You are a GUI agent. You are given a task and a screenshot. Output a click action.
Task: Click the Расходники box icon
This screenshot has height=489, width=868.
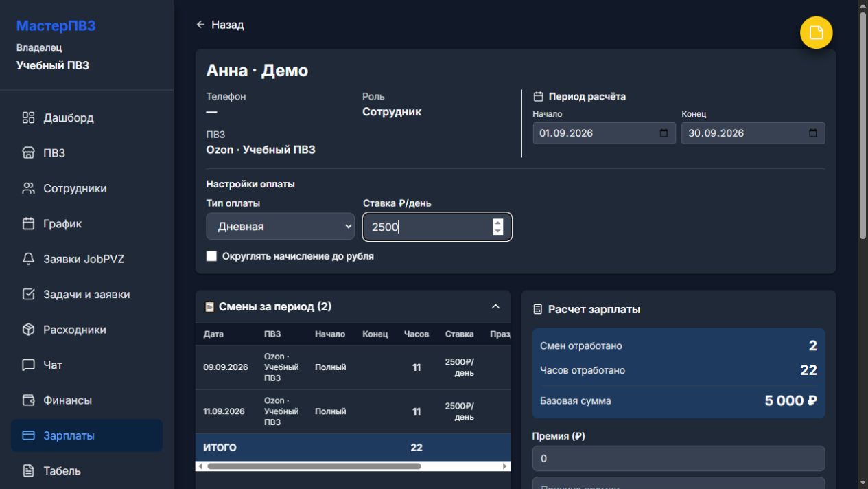28,330
